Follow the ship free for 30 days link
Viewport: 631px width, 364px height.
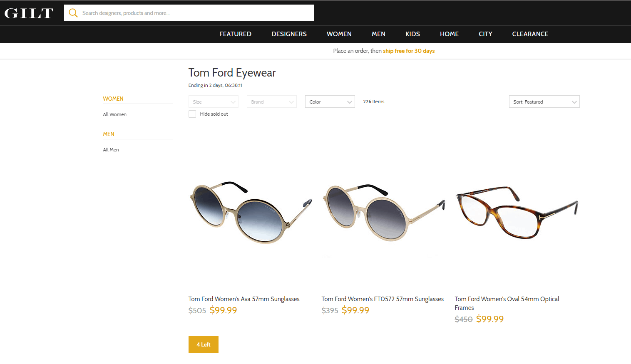[x=409, y=51]
